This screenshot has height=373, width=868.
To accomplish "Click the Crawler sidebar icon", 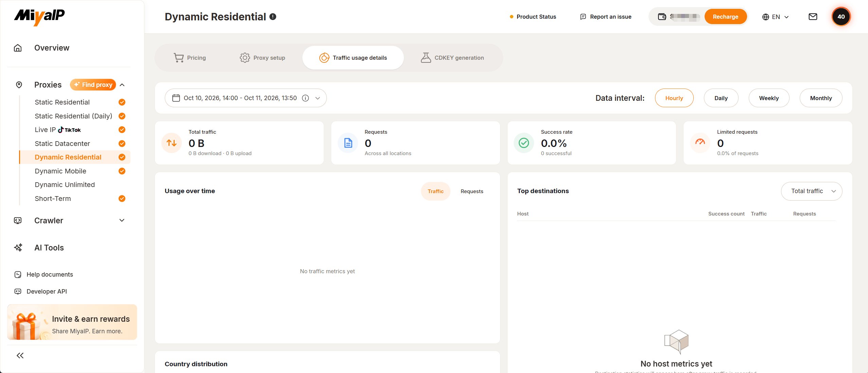I will [x=18, y=221].
